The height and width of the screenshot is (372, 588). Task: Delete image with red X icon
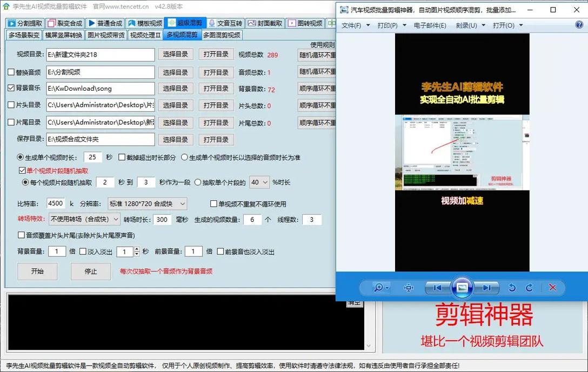(552, 288)
